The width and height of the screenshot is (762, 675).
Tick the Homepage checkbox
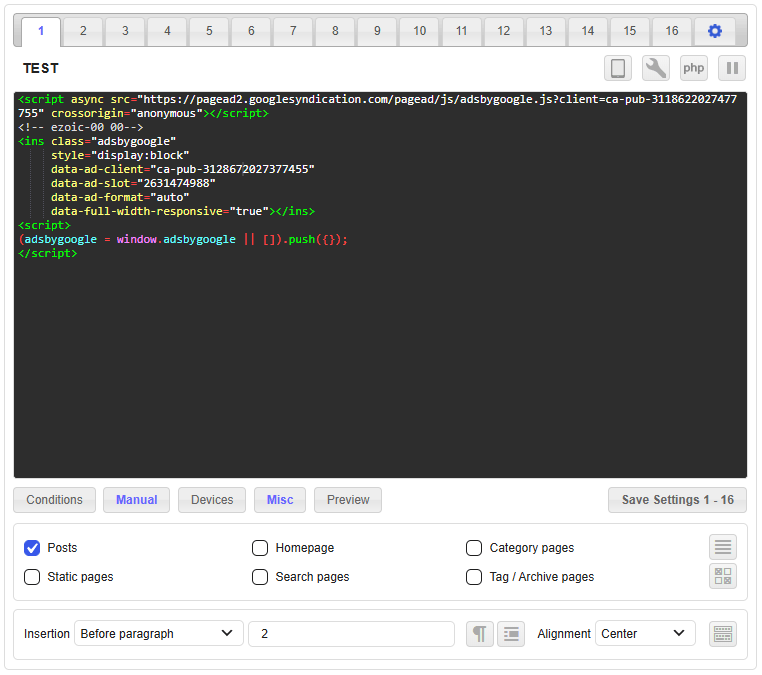pos(260,548)
